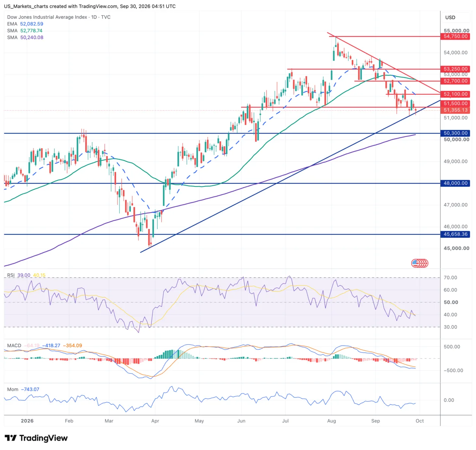The image size is (476, 450).
Task: Click the 45,000.00 price axis tick
Action: (456, 248)
